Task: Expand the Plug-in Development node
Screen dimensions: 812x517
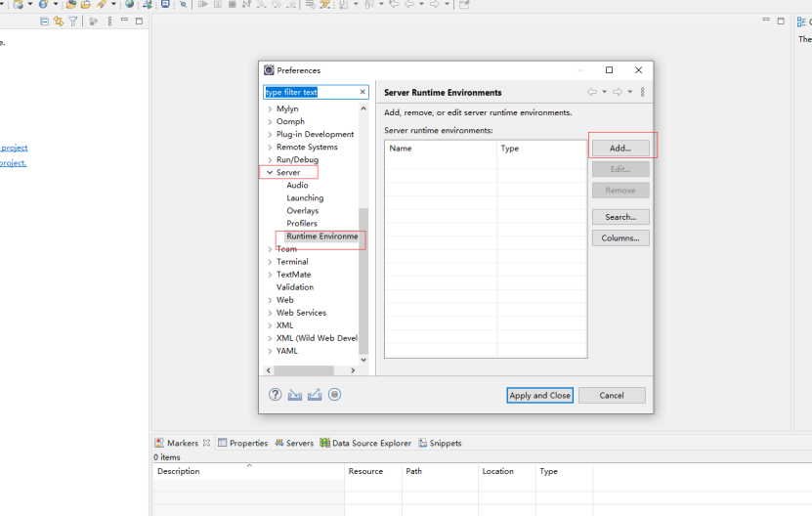Action: click(x=270, y=134)
